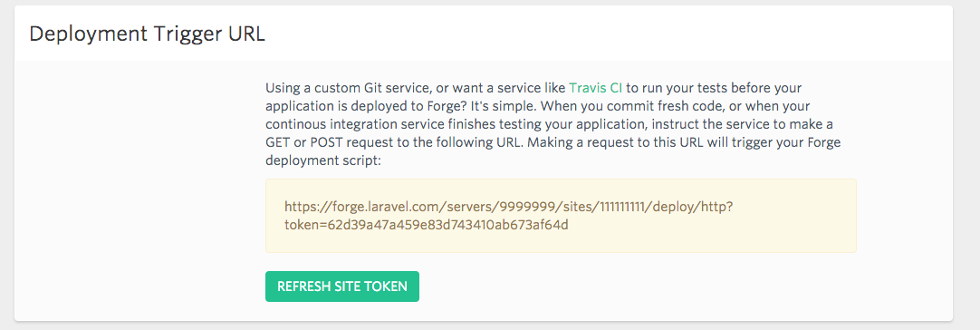Click the text deployment script:

click(x=323, y=160)
